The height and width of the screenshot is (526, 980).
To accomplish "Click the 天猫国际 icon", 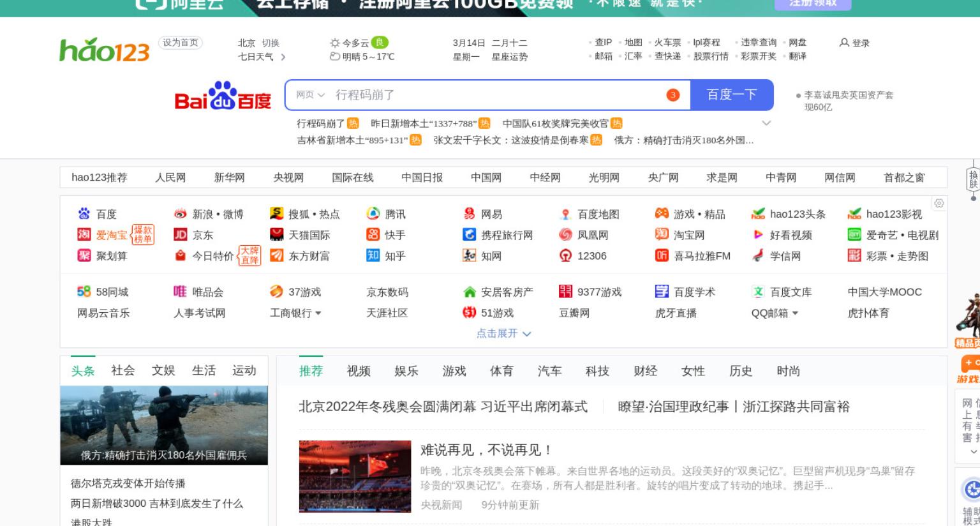I will pos(276,235).
